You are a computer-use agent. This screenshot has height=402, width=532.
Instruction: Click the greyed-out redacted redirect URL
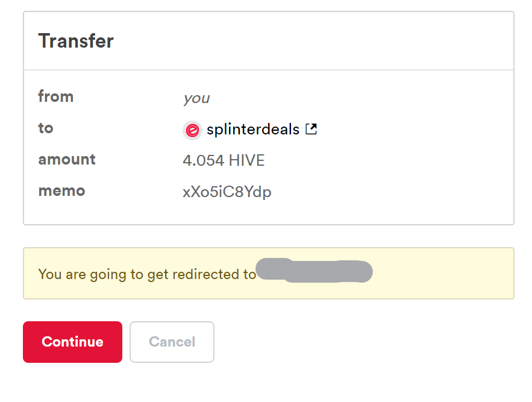tap(314, 271)
